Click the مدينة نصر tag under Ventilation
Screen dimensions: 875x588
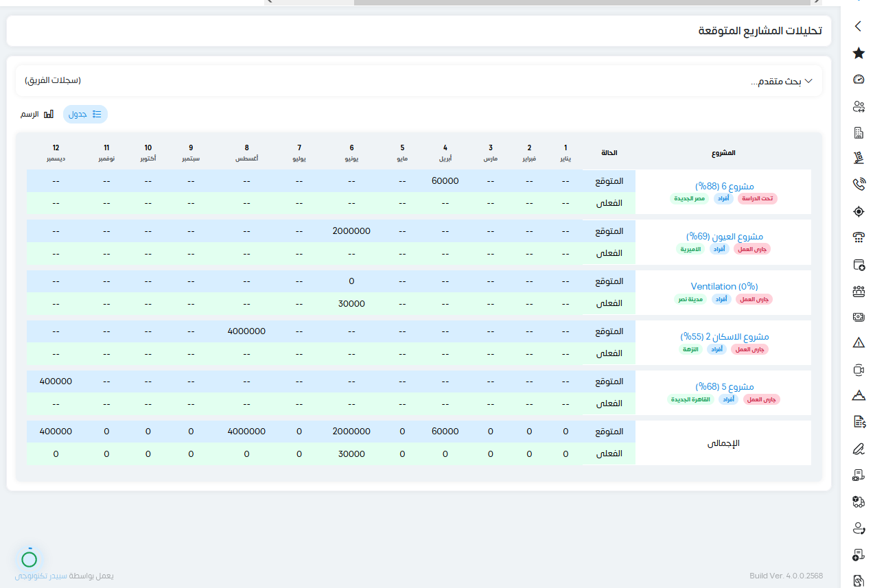(x=689, y=299)
